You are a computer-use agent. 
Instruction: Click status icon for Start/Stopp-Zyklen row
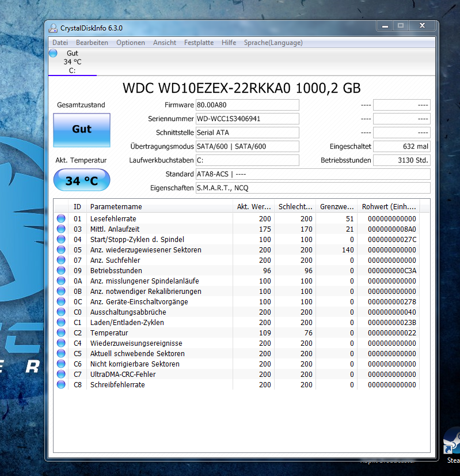tap(61, 239)
